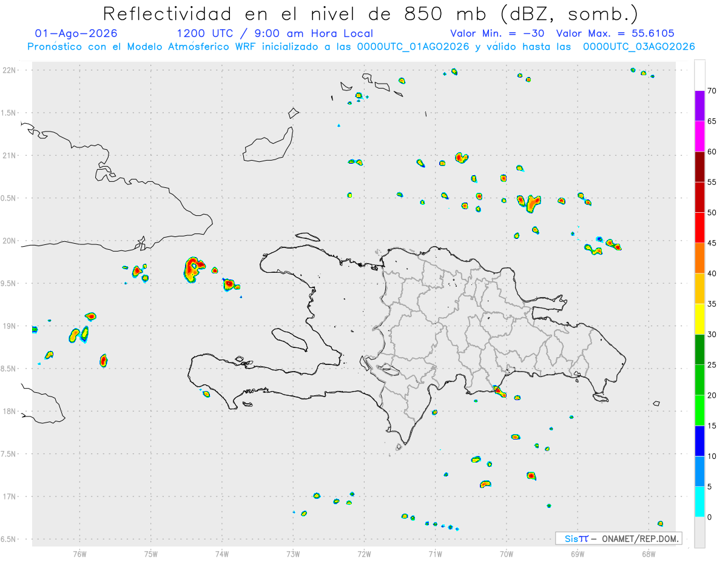The width and height of the screenshot is (728, 562).
Task: Click the purple 65-70 dBZ colorbar segment
Action: coord(699,105)
